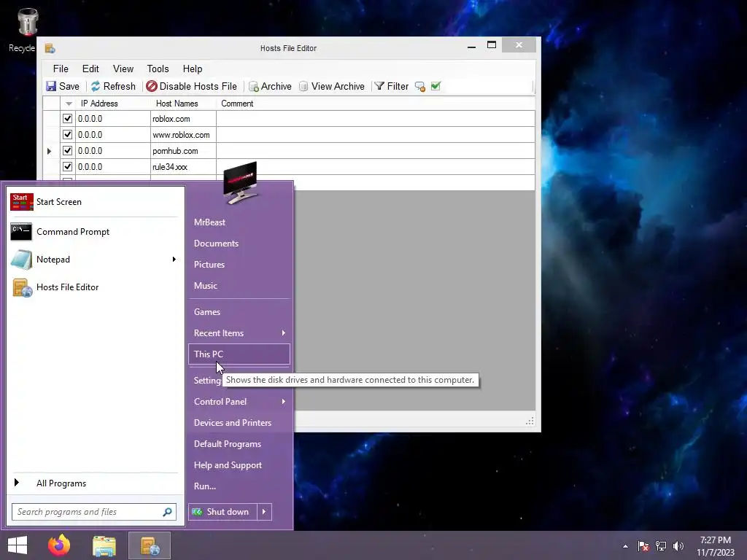Open the View menu
The image size is (747, 560).
(x=123, y=69)
